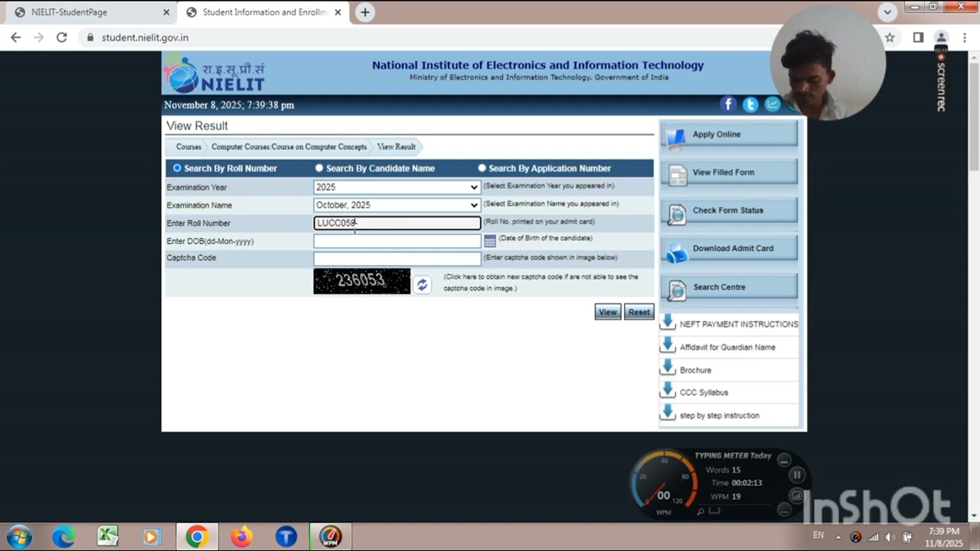
Task: Open Typing Meter more options
Action: [784, 510]
